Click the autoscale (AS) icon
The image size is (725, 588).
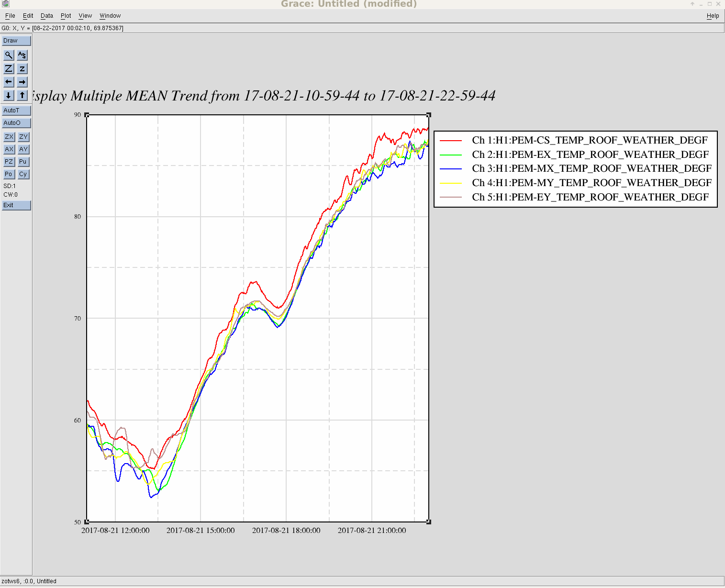click(x=22, y=55)
